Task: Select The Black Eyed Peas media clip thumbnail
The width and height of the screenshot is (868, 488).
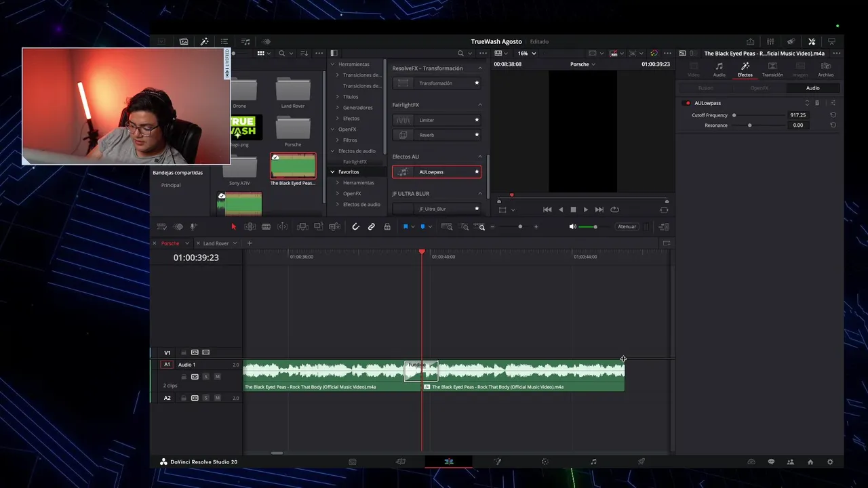Action: 293,166
